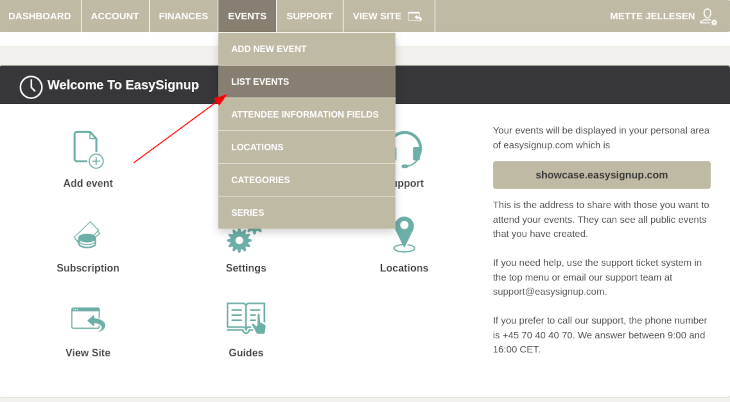This screenshot has width=730, height=402.
Task: Select Add New Event from dropdown
Action: coord(307,49)
